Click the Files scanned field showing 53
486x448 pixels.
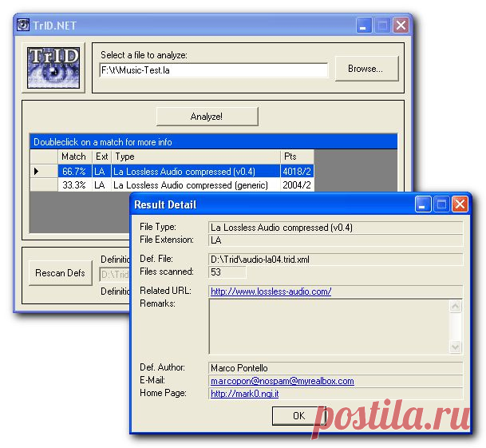(x=227, y=272)
